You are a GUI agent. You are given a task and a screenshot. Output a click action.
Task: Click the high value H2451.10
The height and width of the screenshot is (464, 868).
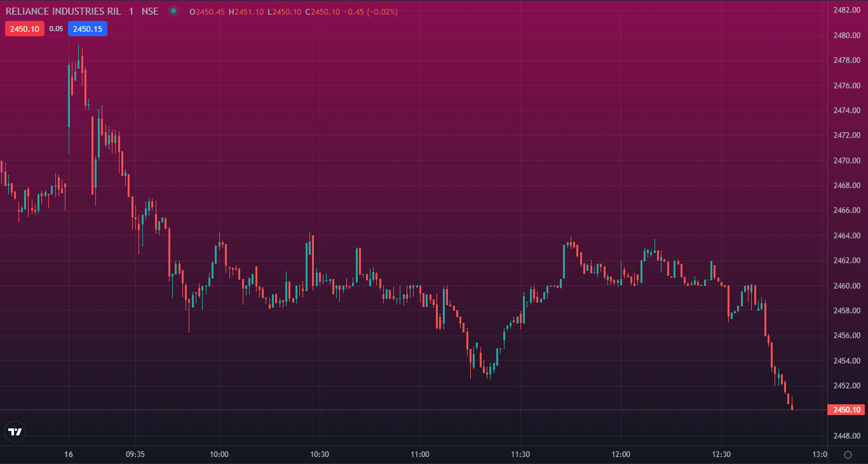click(246, 12)
